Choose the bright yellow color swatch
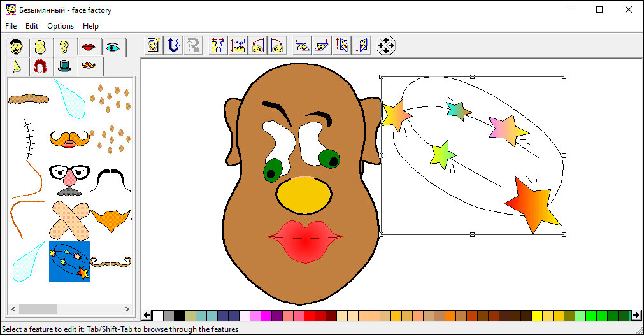This screenshot has height=335, width=644. (537, 315)
